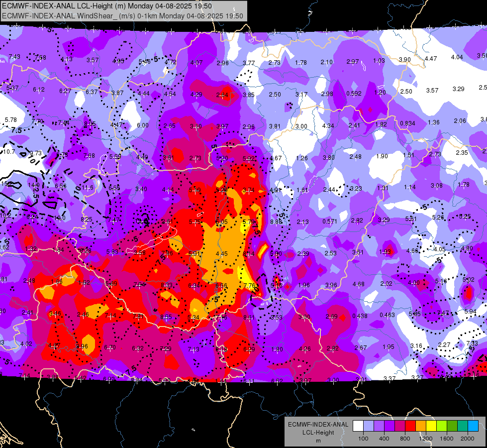Click the WindShear 0-1km title line

click(122, 16)
